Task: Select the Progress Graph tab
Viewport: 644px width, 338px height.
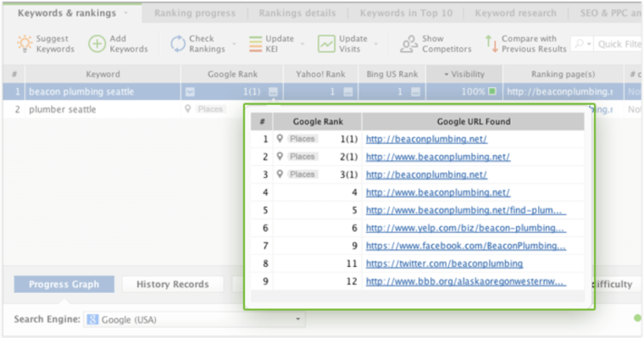Action: pyautogui.click(x=64, y=284)
